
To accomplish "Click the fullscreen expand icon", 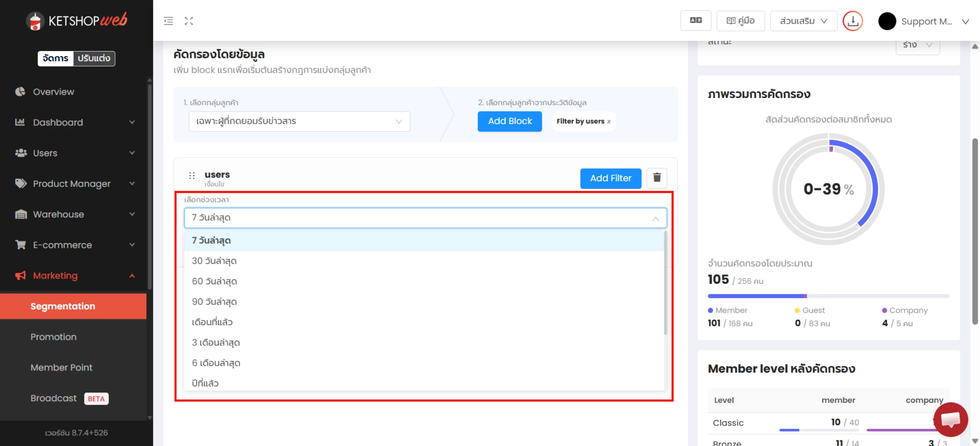I will tap(189, 21).
